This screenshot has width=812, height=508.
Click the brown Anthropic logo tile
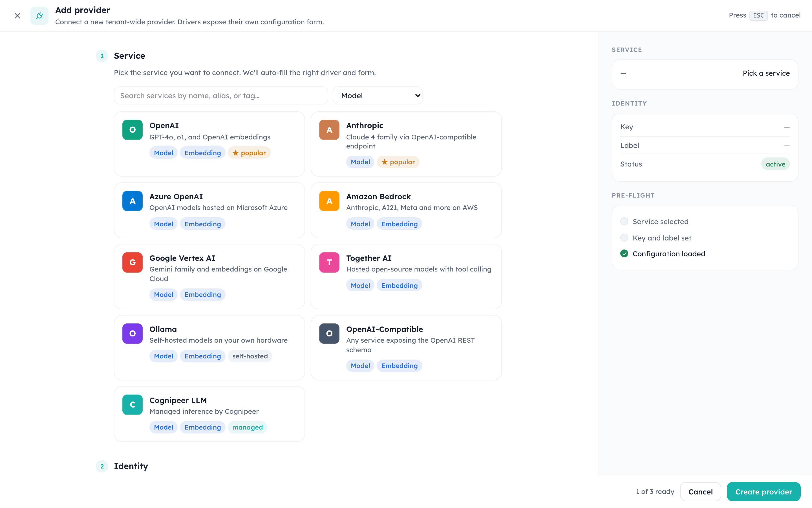tap(329, 130)
